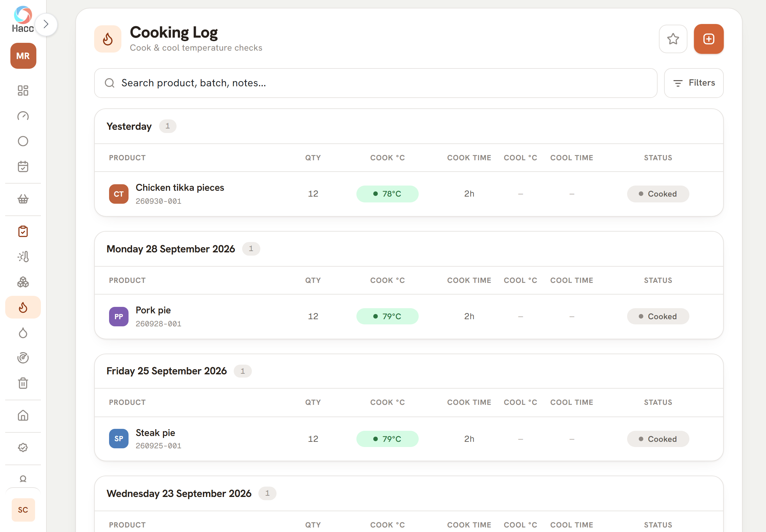Click the Cooked status of Chicken tikka

click(x=658, y=194)
